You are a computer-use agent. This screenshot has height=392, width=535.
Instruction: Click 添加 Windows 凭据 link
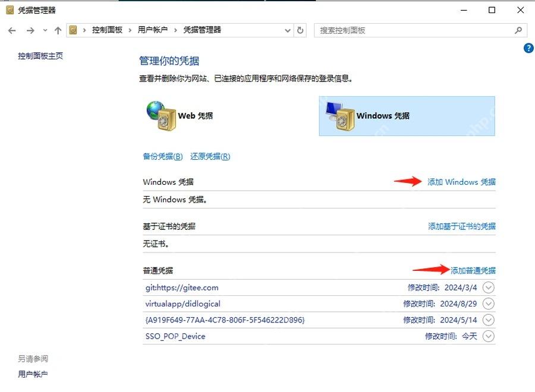(x=461, y=182)
